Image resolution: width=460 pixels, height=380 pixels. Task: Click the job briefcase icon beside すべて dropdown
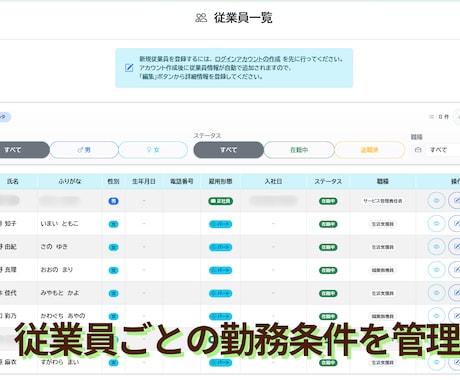coord(418,150)
